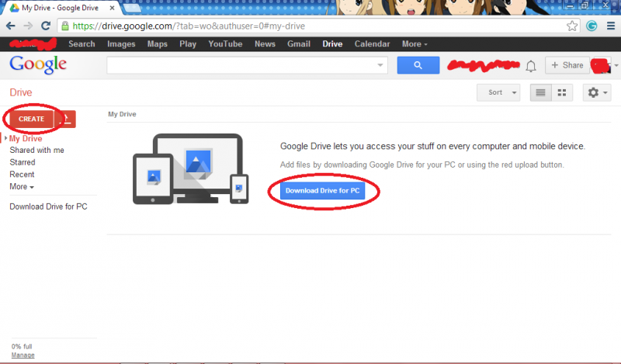Image resolution: width=621 pixels, height=364 pixels.
Task: Open News in the Google bar
Action: tap(265, 44)
